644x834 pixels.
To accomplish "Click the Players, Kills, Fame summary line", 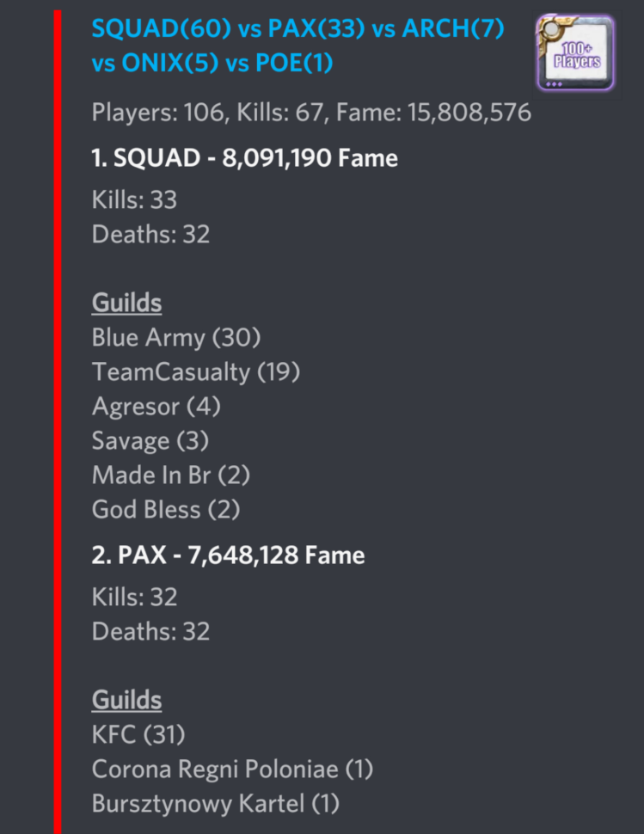I will pyautogui.click(x=311, y=113).
